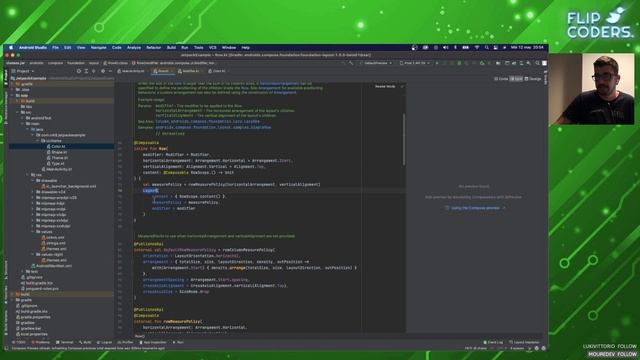This screenshot has height=360, width=640.
Task: Open the Logcat tool window
Action: pyautogui.click(x=104, y=342)
